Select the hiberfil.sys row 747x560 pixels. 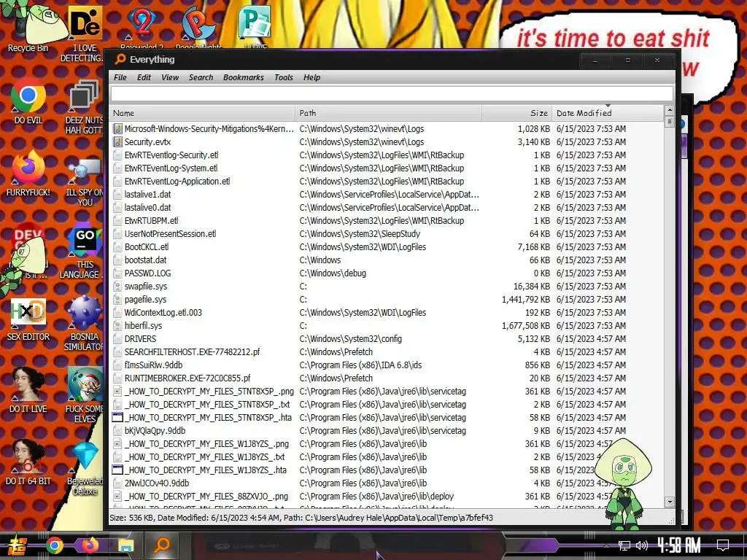click(387, 326)
